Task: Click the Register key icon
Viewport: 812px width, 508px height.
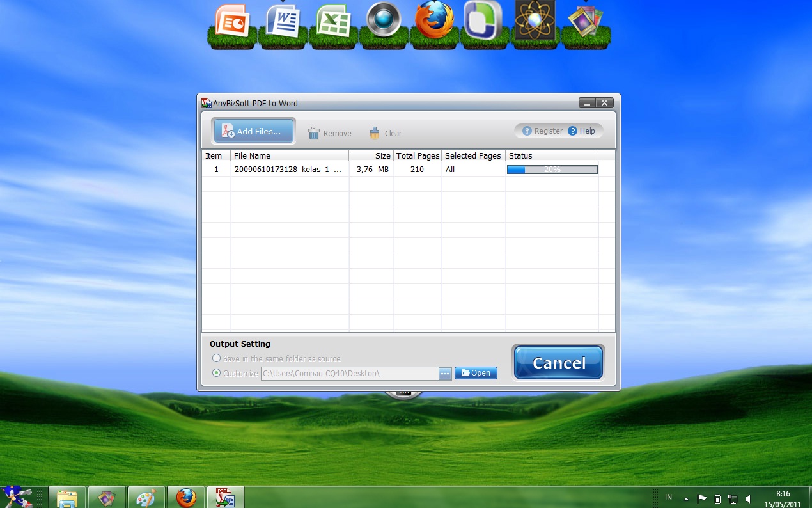Action: click(527, 131)
